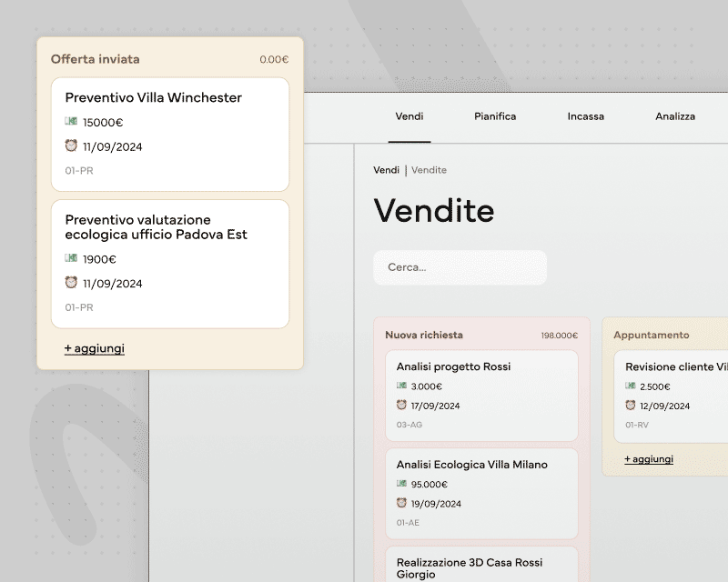Click clock icon beside 19/09/2024 date
728x582 pixels.
(401, 503)
